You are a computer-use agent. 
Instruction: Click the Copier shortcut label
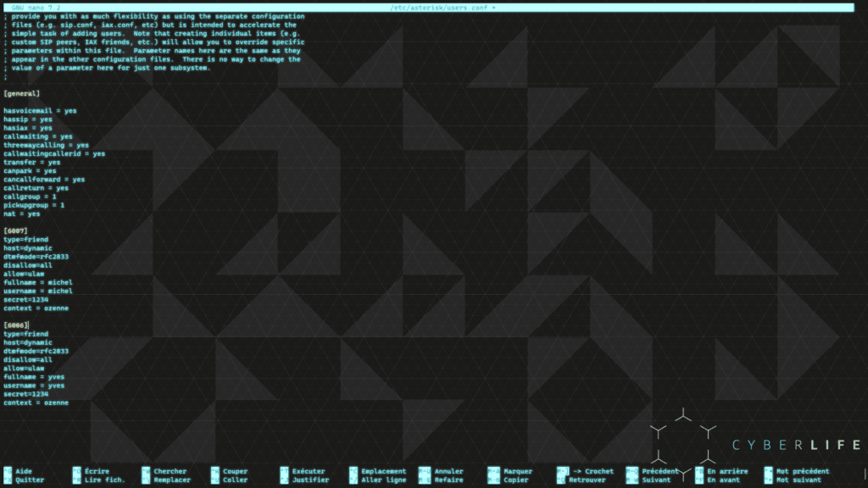pyautogui.click(x=515, y=480)
